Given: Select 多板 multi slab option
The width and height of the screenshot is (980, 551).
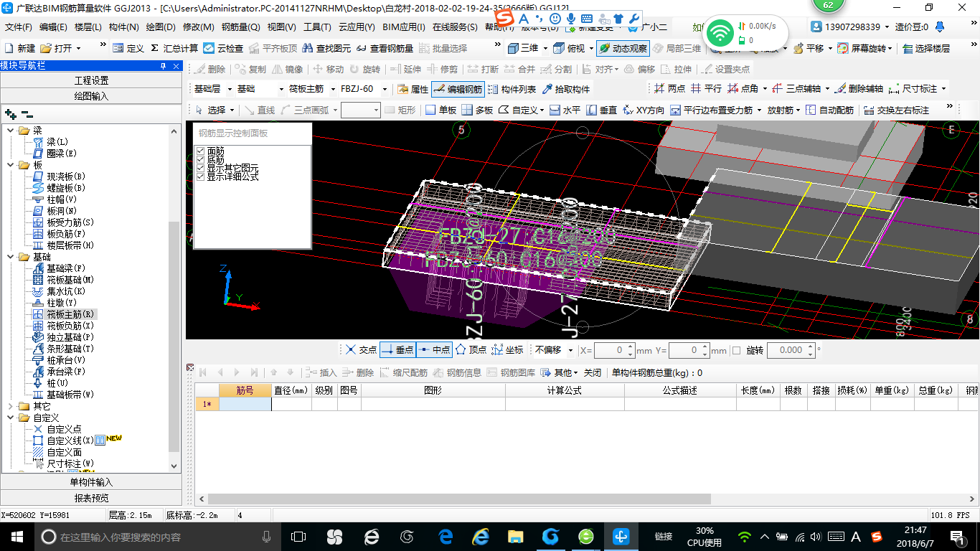Looking at the screenshot, I should [477, 110].
